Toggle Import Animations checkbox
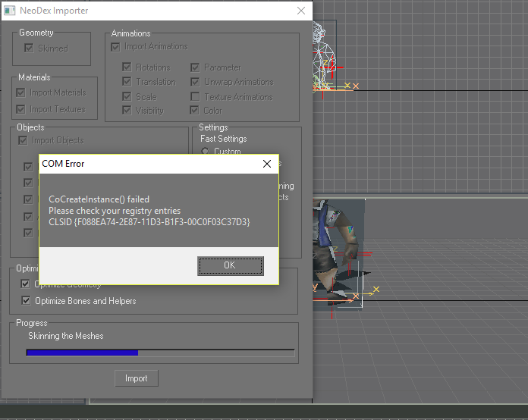This screenshot has height=420, width=528. [115, 47]
